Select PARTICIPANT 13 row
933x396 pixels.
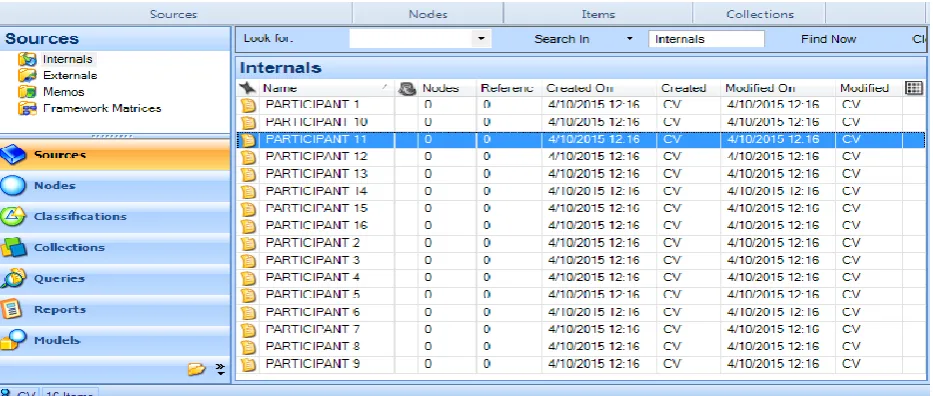[581, 174]
